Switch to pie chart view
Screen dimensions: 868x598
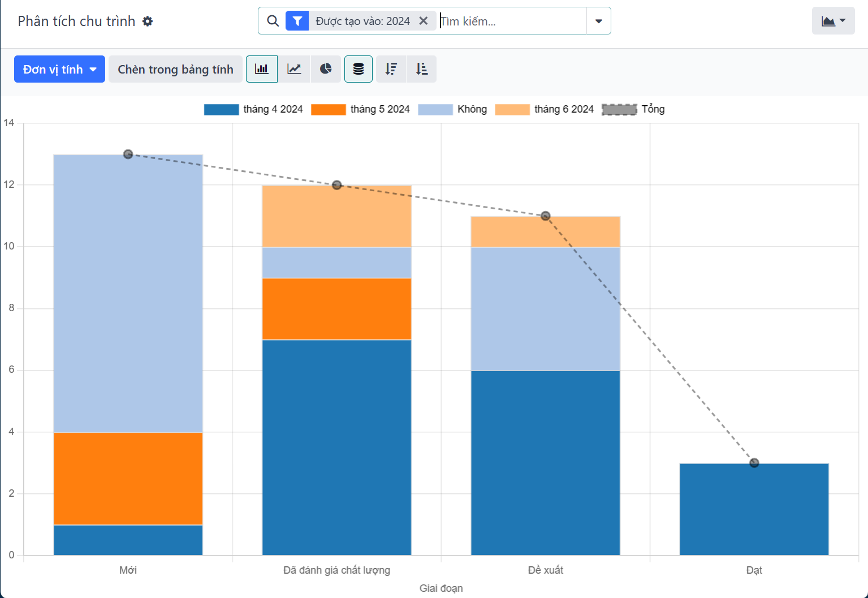(326, 69)
